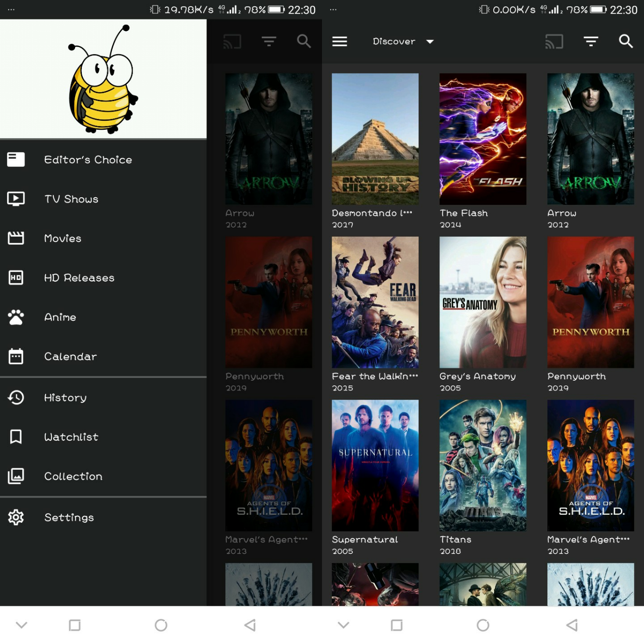Tap the recents square under the right screen
Viewport: 644px width, 644px height.
coord(397,625)
